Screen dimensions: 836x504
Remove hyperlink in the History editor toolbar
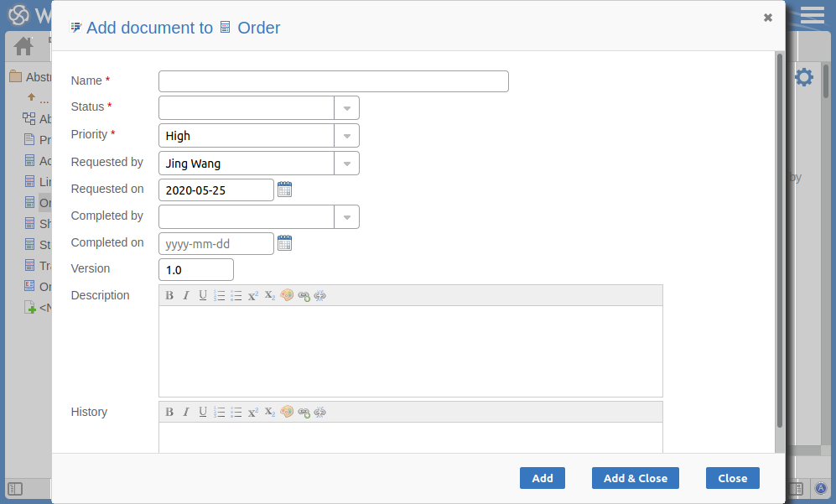319,412
